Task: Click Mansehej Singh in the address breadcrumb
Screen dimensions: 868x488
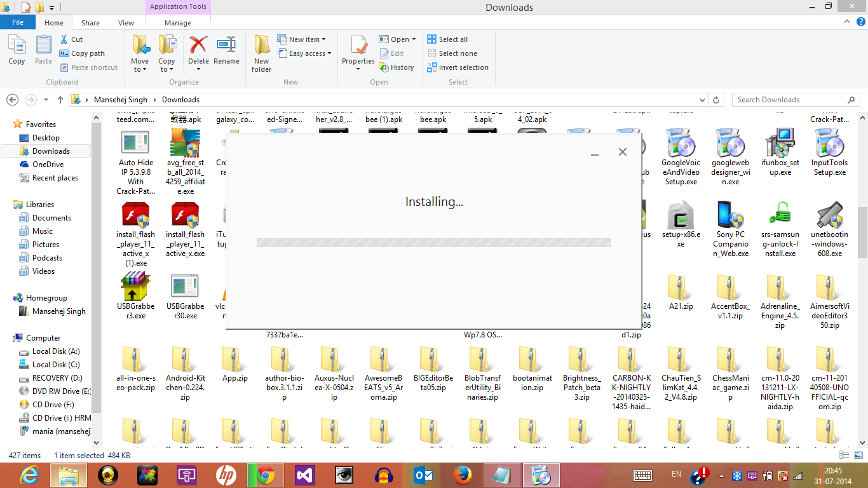Action: click(121, 100)
